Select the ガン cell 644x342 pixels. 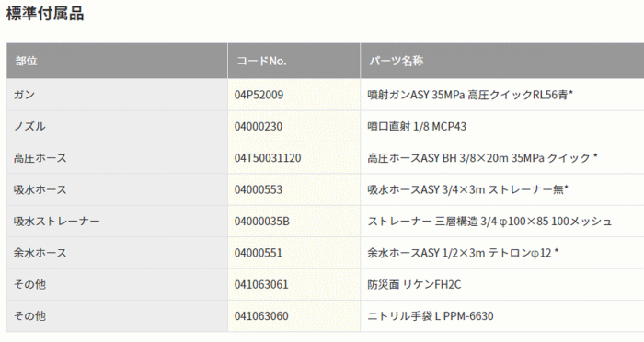117,95
